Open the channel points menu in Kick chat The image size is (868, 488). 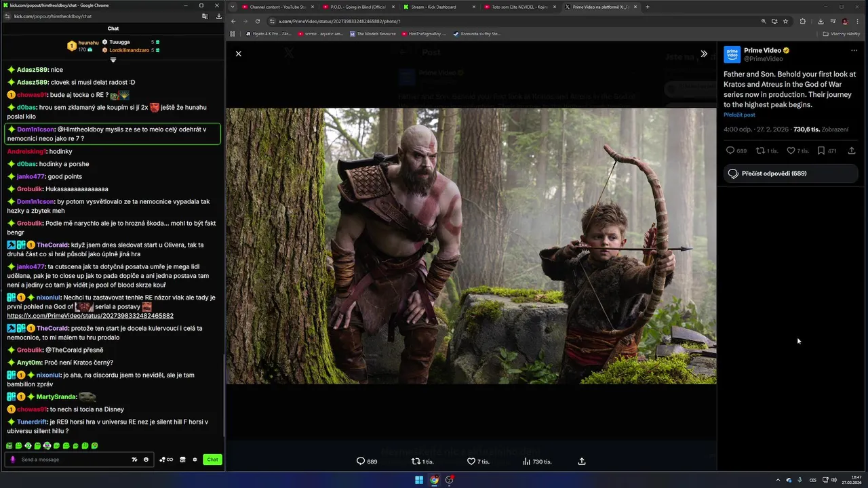click(166, 460)
